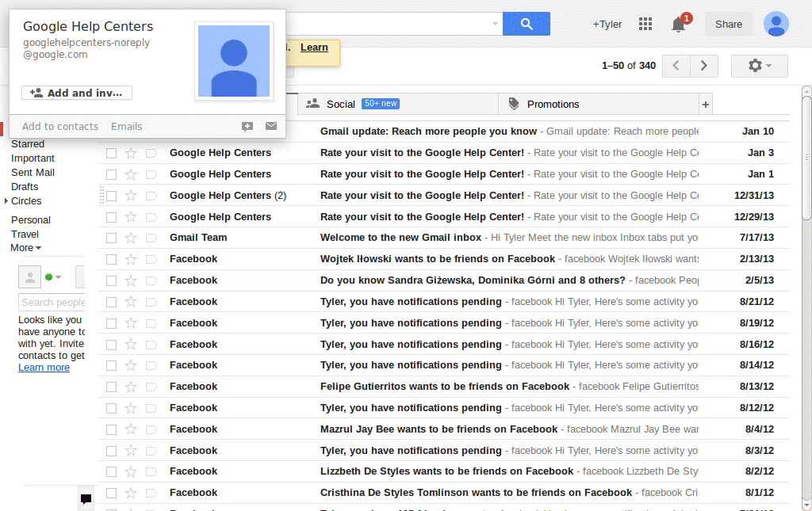Open the Google apps grid

645,24
